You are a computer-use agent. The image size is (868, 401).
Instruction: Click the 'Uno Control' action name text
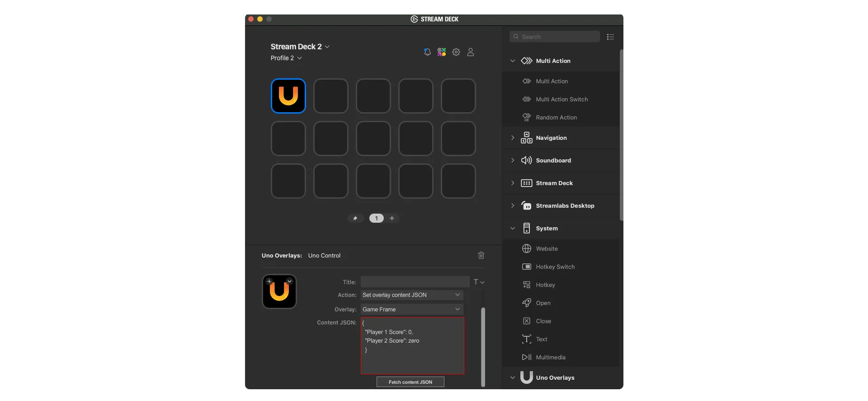[x=324, y=255]
